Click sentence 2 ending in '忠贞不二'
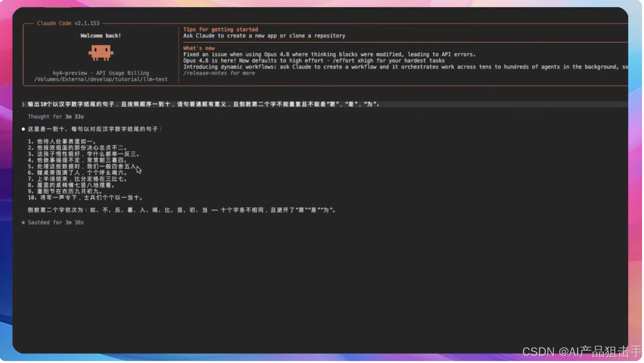The height and width of the screenshot is (363, 644). (x=77, y=148)
